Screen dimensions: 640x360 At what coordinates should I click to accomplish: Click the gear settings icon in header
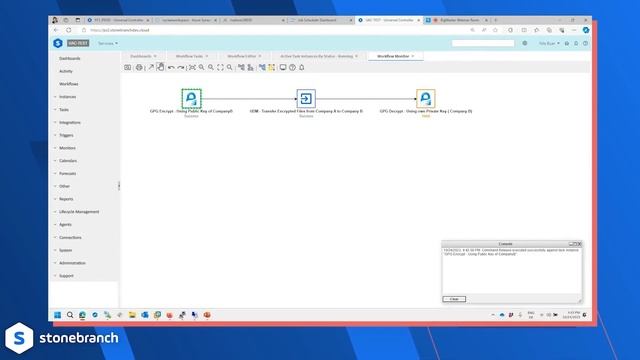[524, 43]
